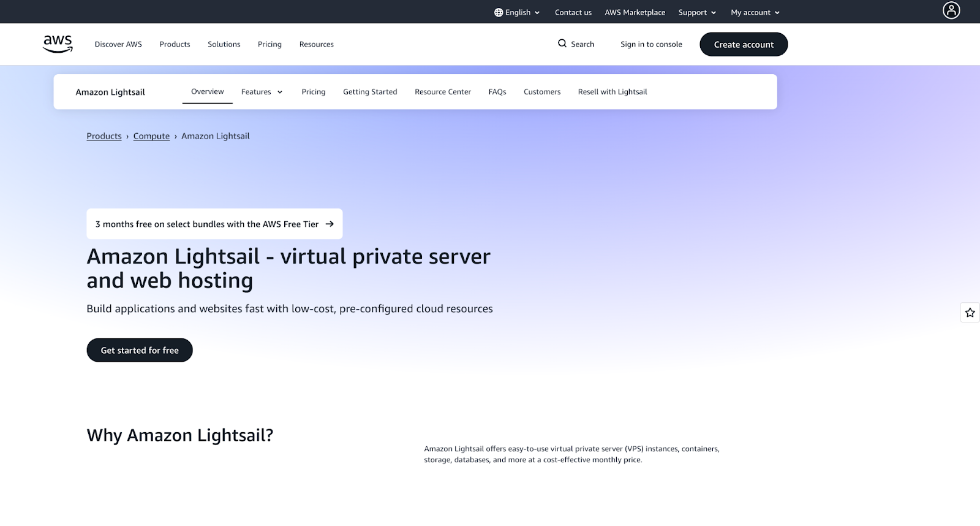Click Get started for free button
The height and width of the screenshot is (526, 980).
[x=140, y=350]
